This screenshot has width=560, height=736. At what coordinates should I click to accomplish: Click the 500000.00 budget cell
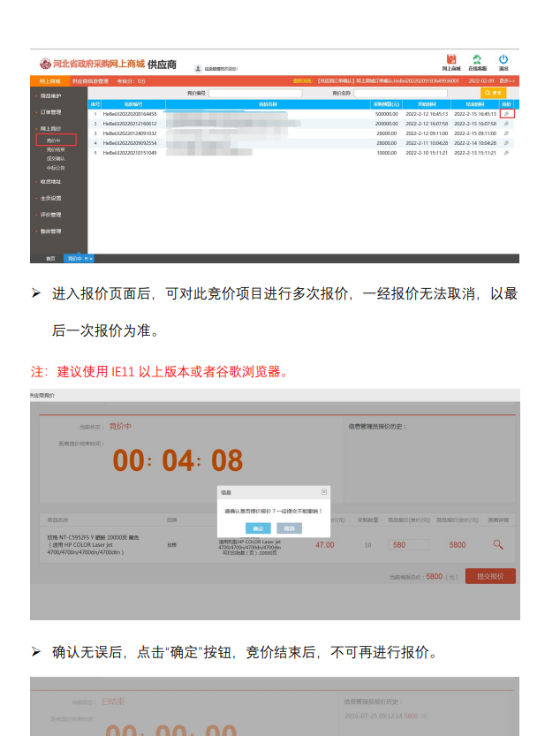point(386,114)
